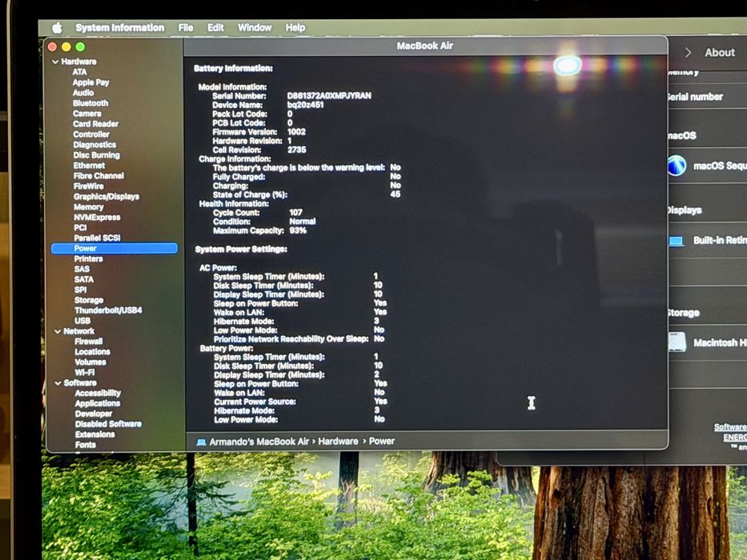The height and width of the screenshot is (560, 747).
Task: Open the Edit menu
Action: (x=215, y=28)
